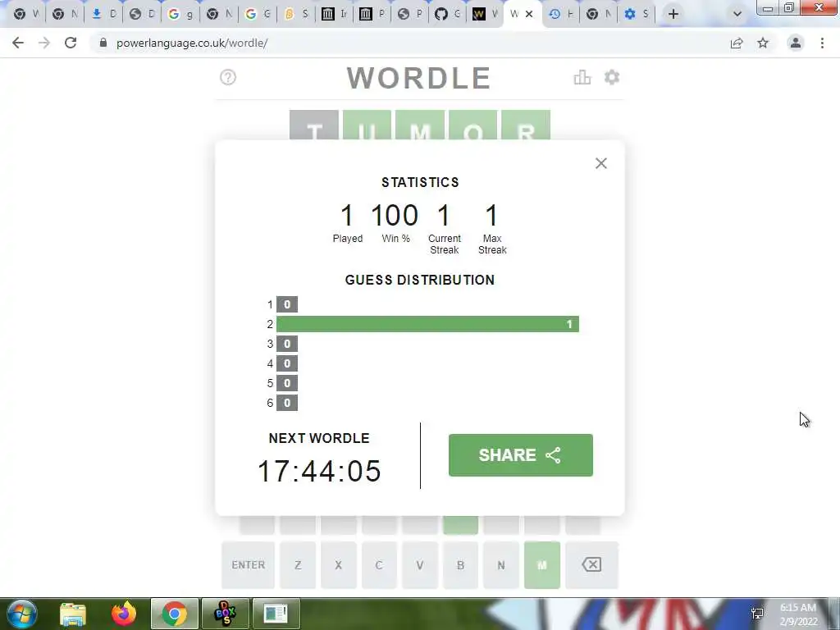Click the Chrome taskbar icon
This screenshot has width=840, height=630.
click(x=174, y=614)
